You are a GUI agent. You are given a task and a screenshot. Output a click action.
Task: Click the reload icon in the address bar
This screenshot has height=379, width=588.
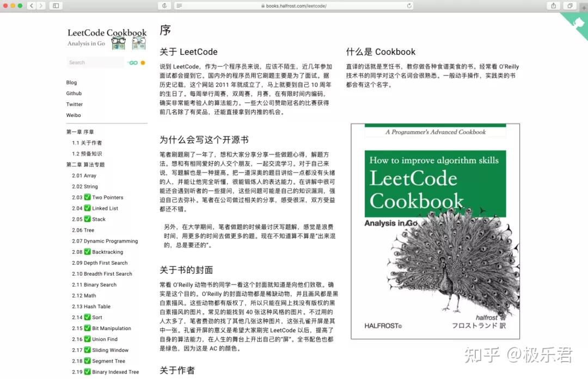[410, 5]
